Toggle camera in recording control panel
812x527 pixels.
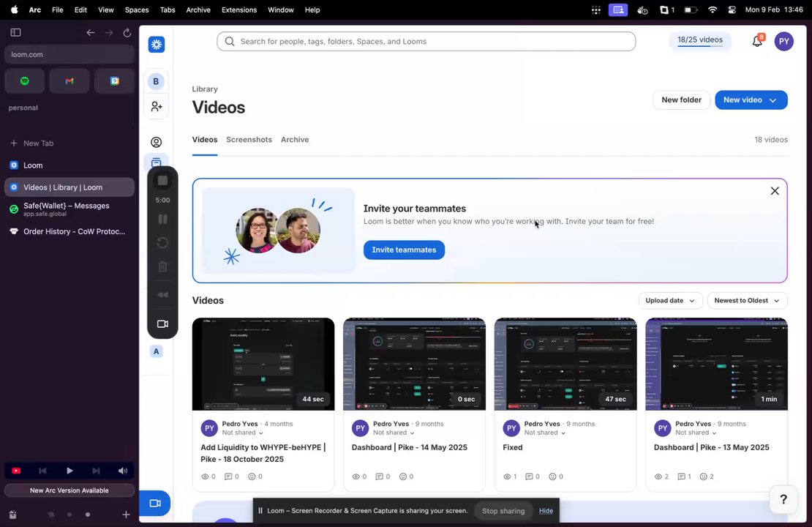(x=162, y=324)
